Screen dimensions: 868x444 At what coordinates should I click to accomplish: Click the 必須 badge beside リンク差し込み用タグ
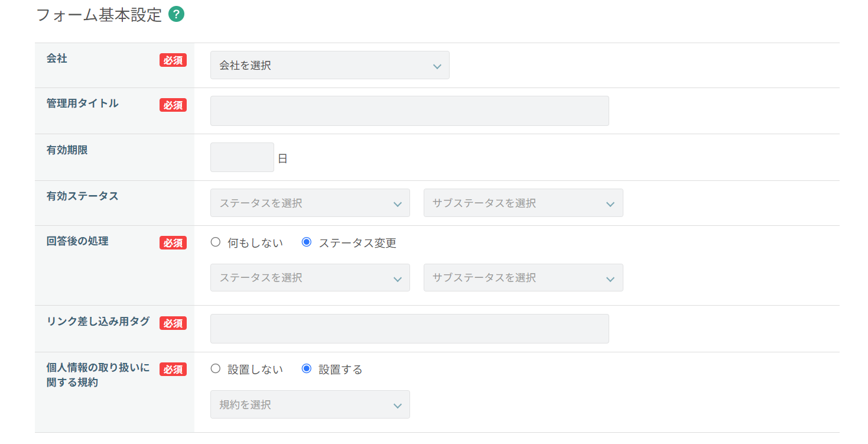pos(173,323)
